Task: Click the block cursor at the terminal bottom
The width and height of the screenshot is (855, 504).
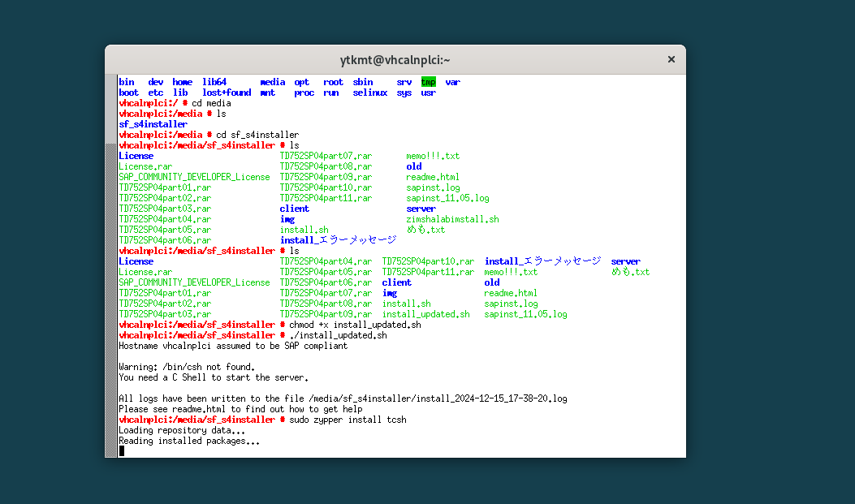Action: point(122,451)
